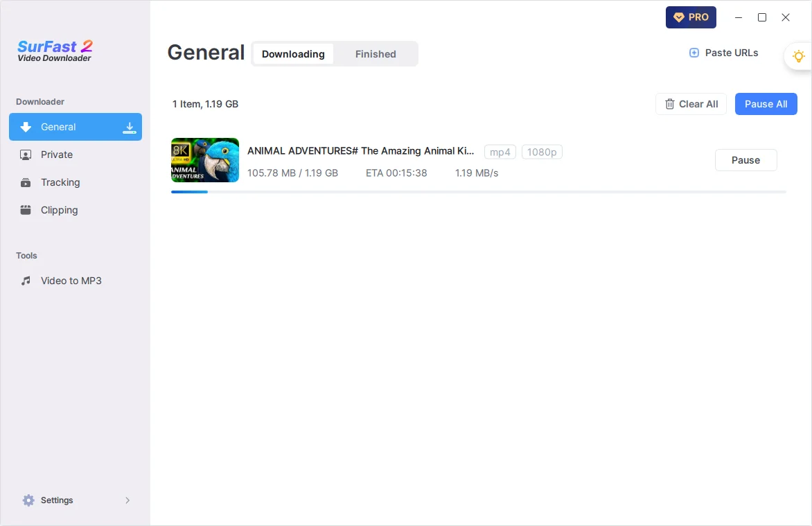
Task: Click the Paste URLs plus icon
Action: point(694,53)
